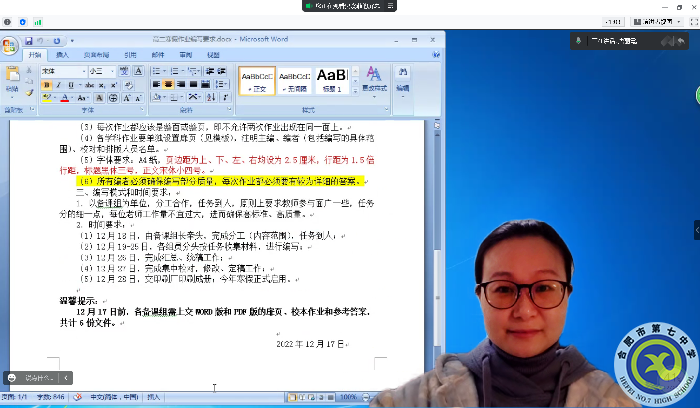Click the Change Styles icon

click(x=373, y=77)
